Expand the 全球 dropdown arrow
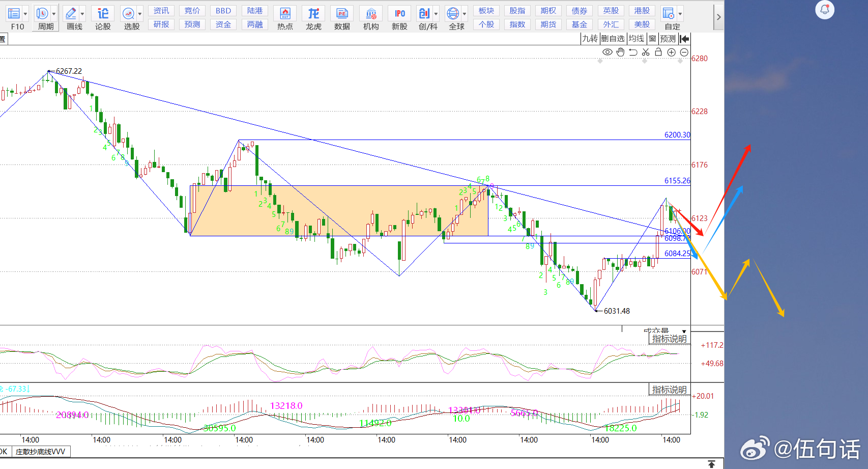This screenshot has width=868, height=469. 465,14
